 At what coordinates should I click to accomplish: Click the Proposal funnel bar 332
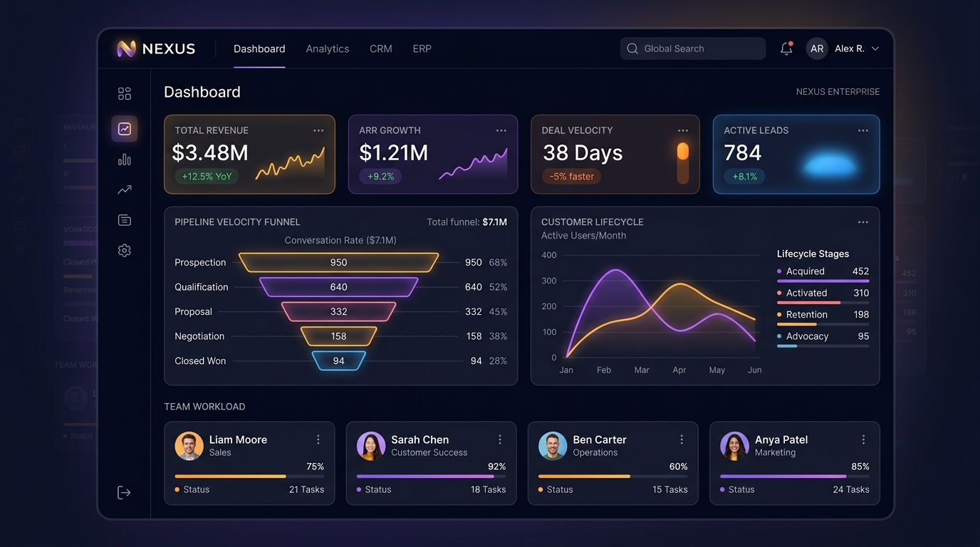(338, 311)
